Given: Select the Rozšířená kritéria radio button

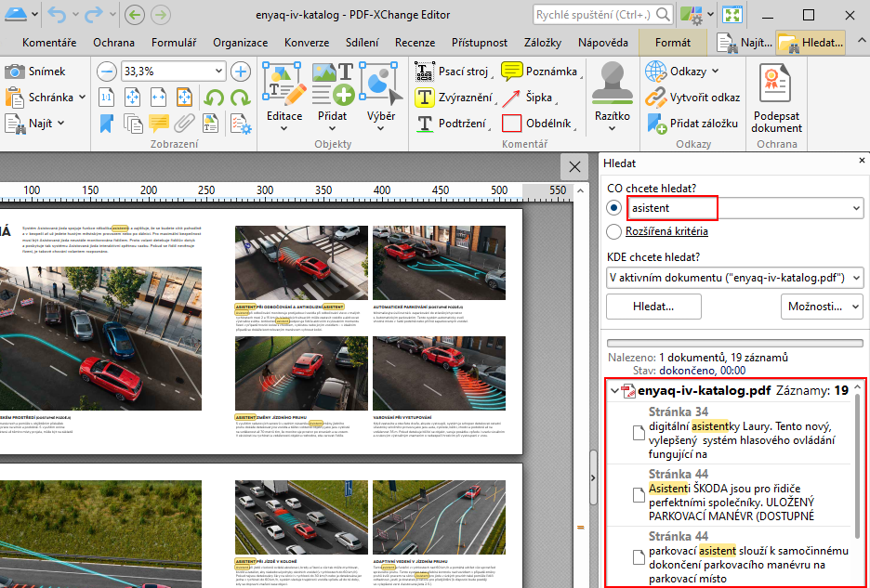Looking at the screenshot, I should point(614,231).
